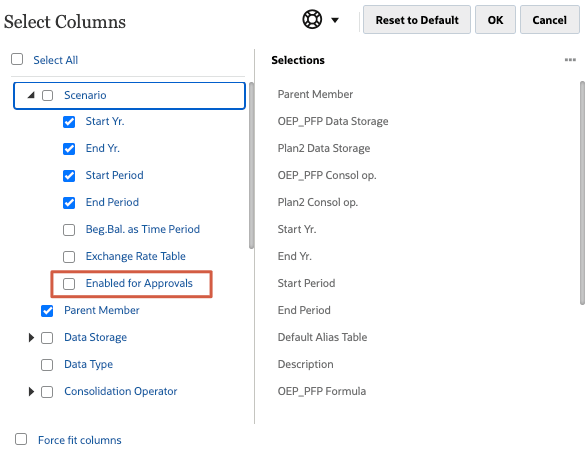
Task: Open the Selections ellipsis menu
Action: (570, 60)
